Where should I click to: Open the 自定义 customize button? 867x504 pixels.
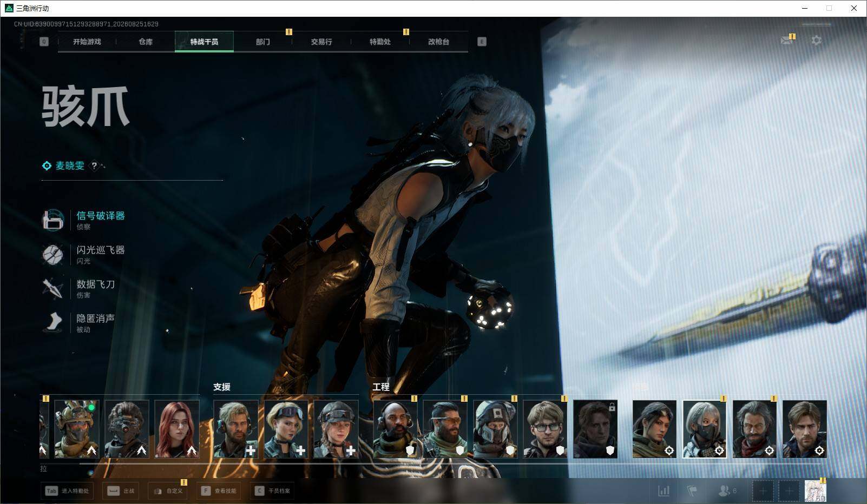(x=168, y=491)
